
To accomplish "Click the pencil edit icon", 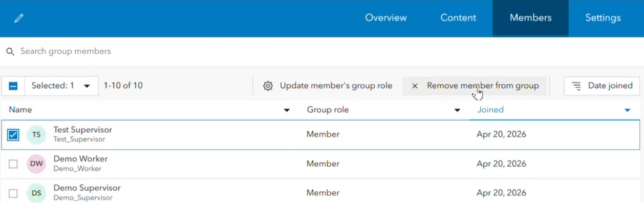I will click(x=19, y=18).
